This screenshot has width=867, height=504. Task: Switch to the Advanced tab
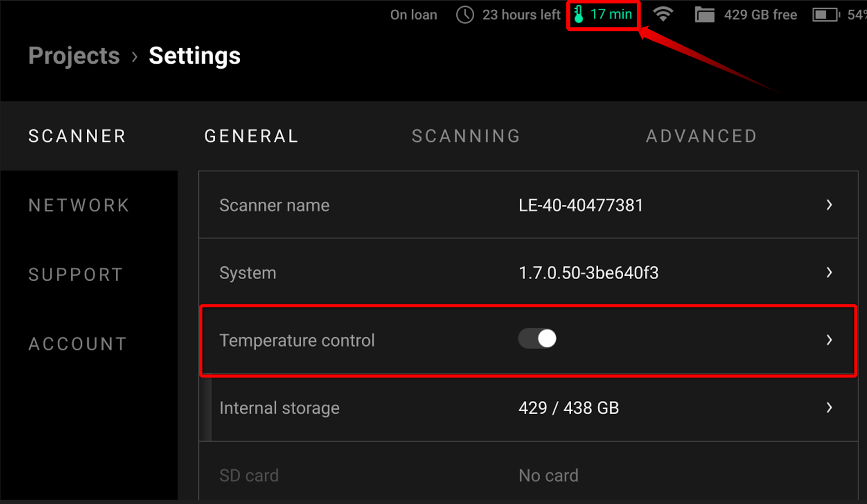click(x=701, y=136)
